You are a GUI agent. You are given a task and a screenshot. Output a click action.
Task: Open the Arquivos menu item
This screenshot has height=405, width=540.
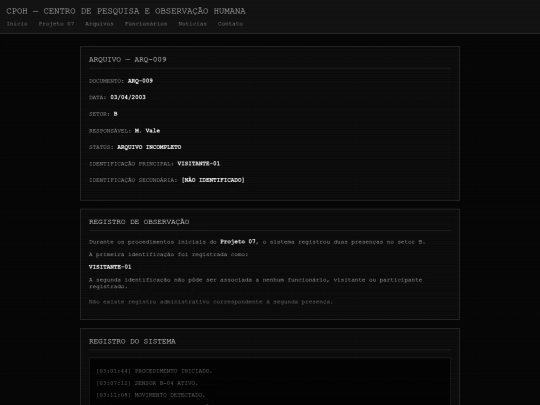[x=99, y=24]
